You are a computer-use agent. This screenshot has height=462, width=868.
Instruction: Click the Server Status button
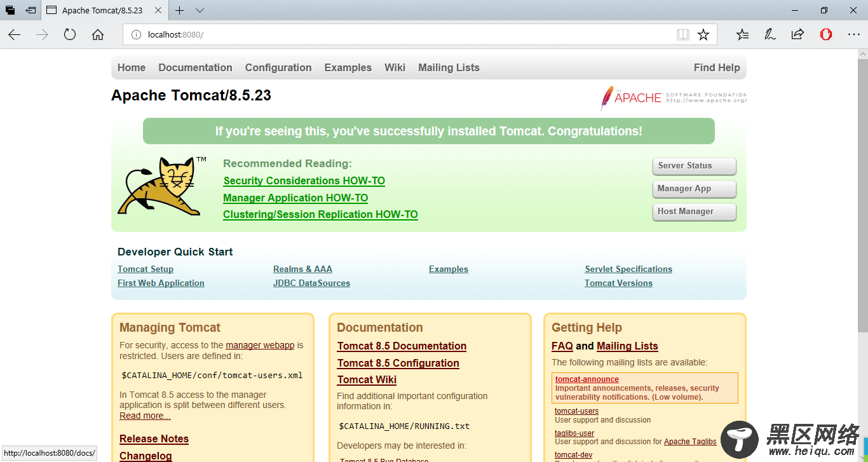694,166
